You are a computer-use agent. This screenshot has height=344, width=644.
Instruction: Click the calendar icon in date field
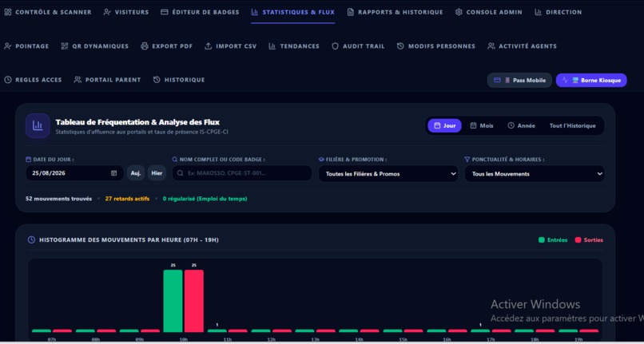click(113, 173)
